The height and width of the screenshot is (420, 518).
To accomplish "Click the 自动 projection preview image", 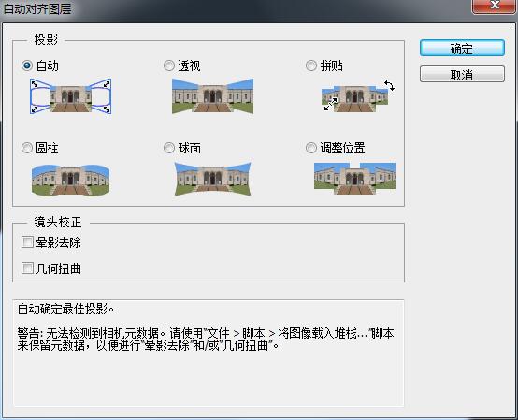I will [x=70, y=96].
